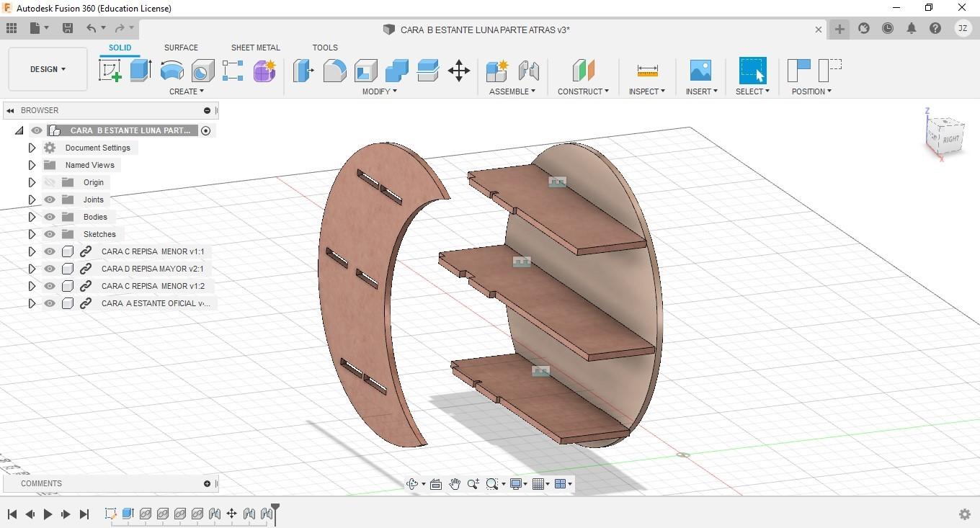Select the Offset Face tool
This screenshot has height=528, width=980.
[427, 71]
